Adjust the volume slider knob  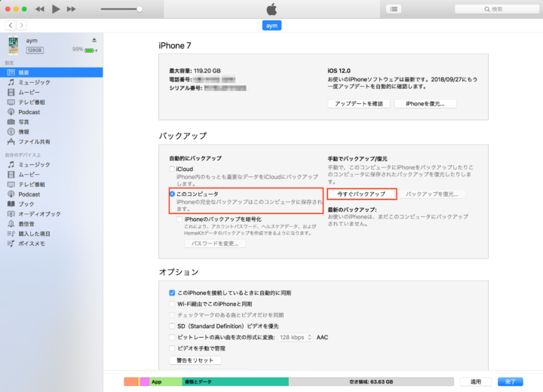pyautogui.click(x=140, y=9)
